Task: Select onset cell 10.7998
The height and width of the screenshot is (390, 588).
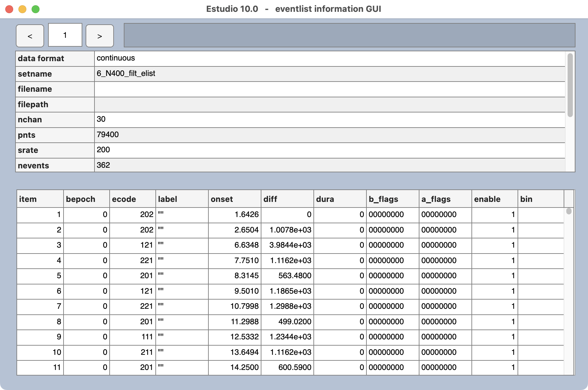Action: click(235, 307)
